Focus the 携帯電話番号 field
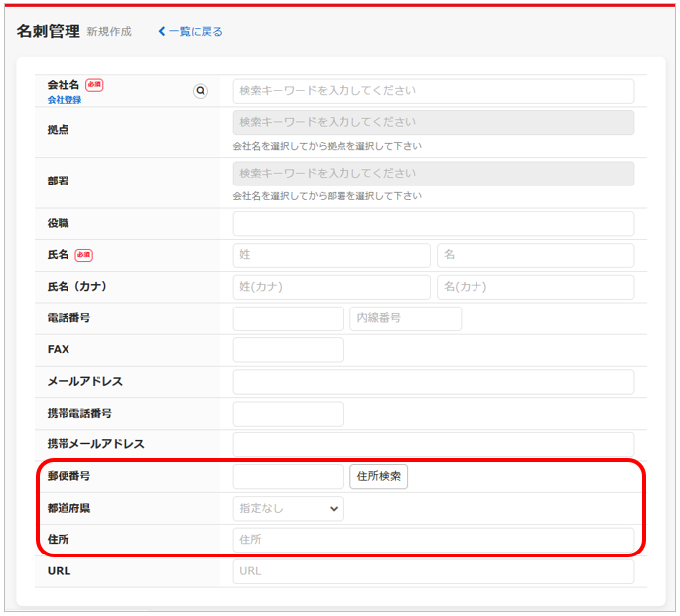The height and width of the screenshot is (616, 680). 288,414
